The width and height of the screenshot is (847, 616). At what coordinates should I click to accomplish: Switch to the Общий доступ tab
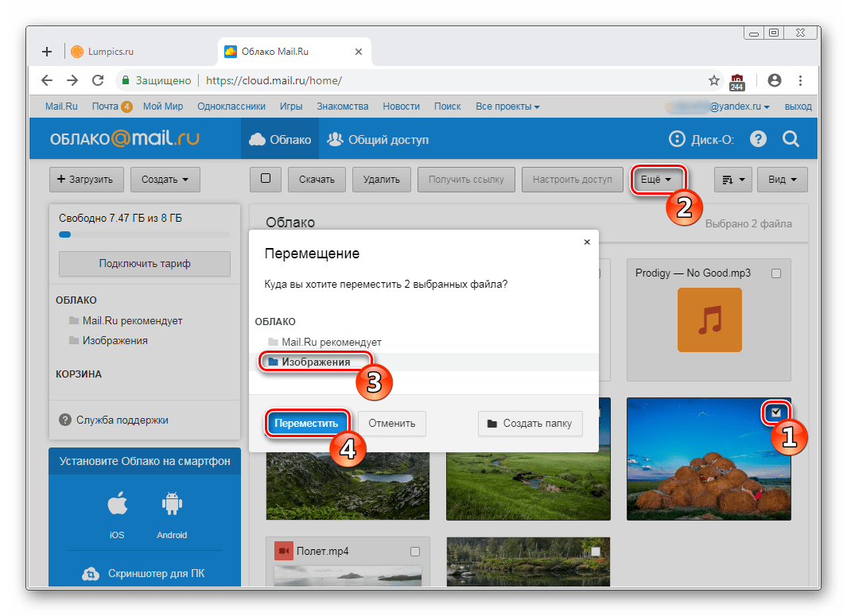pyautogui.click(x=379, y=139)
